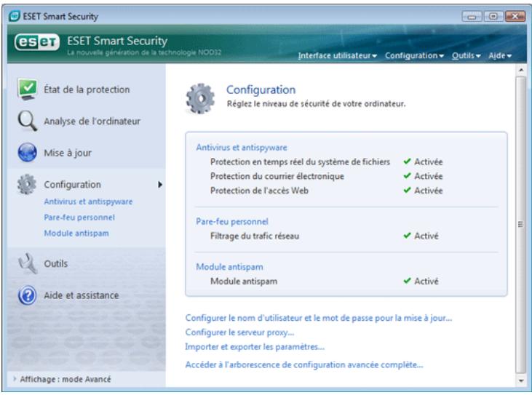Open the Outils dropdown menu in top bar
The height and width of the screenshot is (395, 532).
tap(467, 55)
